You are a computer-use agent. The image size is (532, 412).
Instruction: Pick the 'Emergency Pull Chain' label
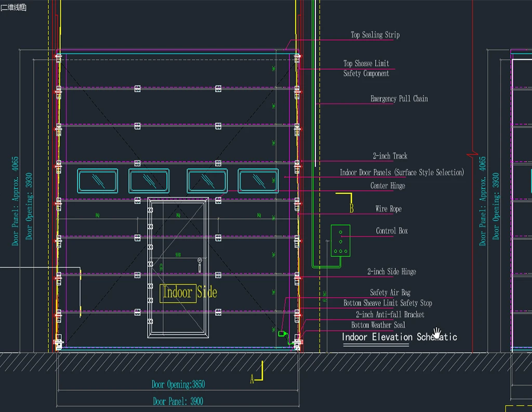[x=399, y=99]
